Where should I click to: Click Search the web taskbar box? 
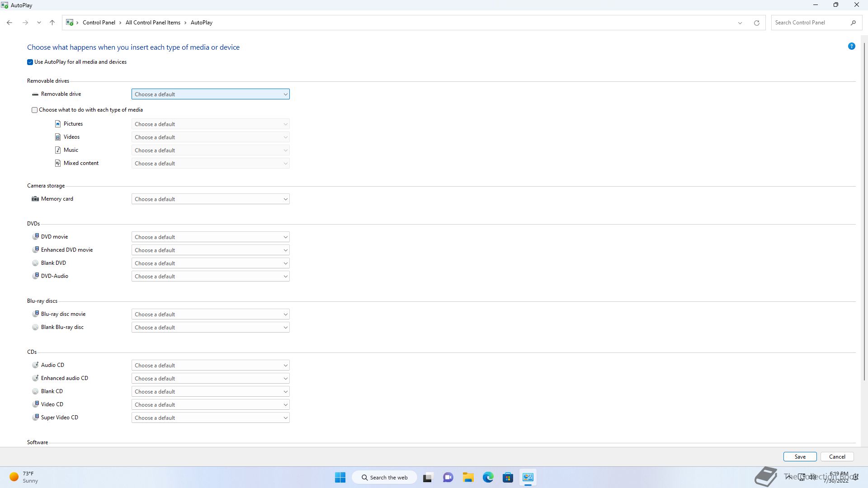coord(385,478)
